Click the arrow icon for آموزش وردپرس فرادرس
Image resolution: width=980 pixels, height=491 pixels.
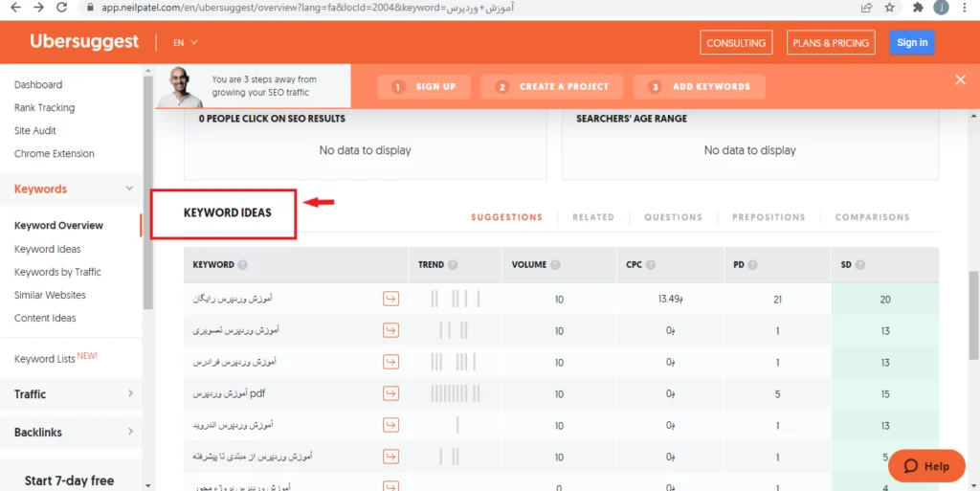tap(390, 362)
